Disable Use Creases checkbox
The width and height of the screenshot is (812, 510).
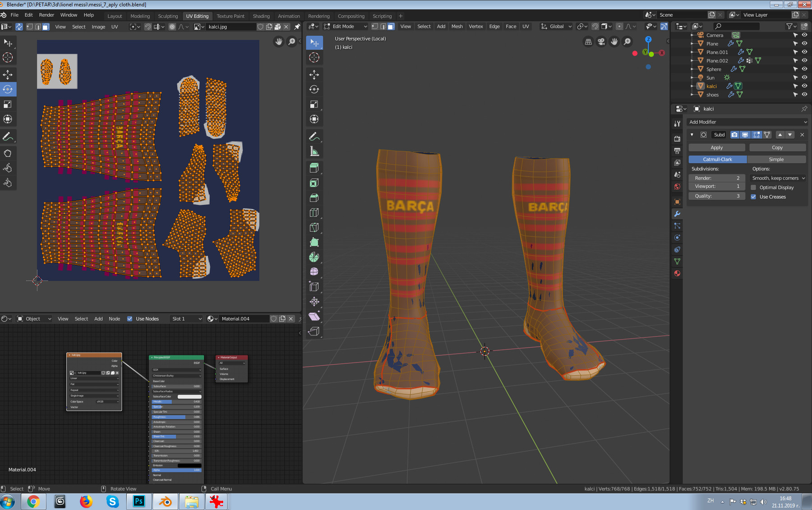(x=753, y=197)
